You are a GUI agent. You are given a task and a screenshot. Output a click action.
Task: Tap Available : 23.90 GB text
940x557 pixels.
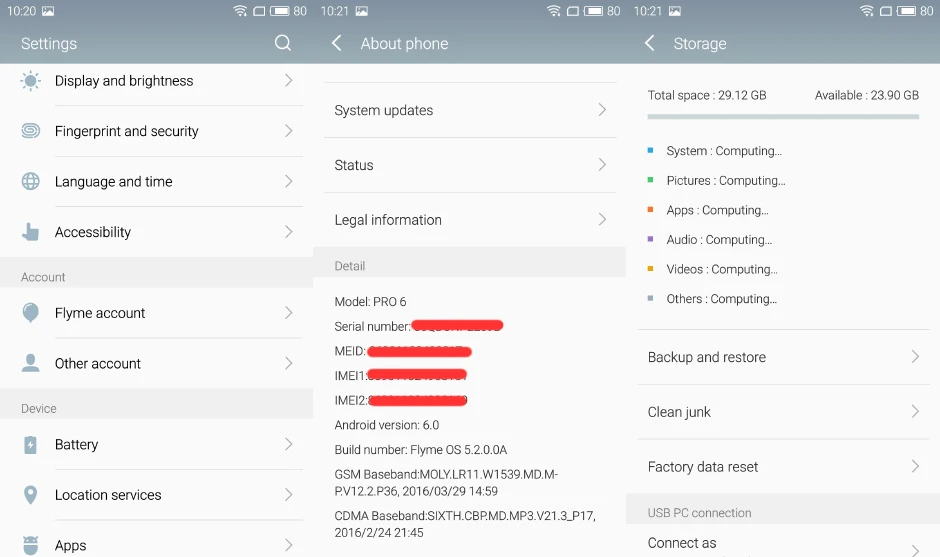(x=867, y=95)
